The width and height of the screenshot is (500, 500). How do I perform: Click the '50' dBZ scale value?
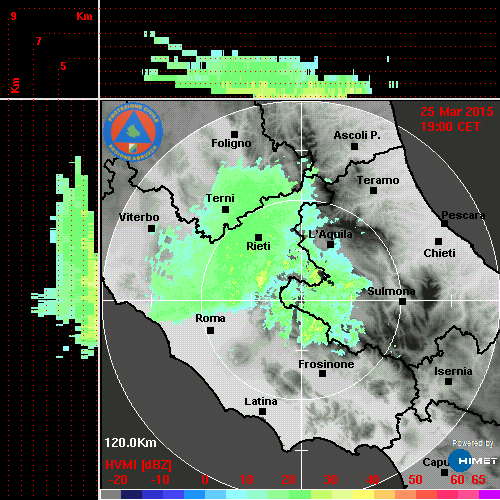pos(415,480)
